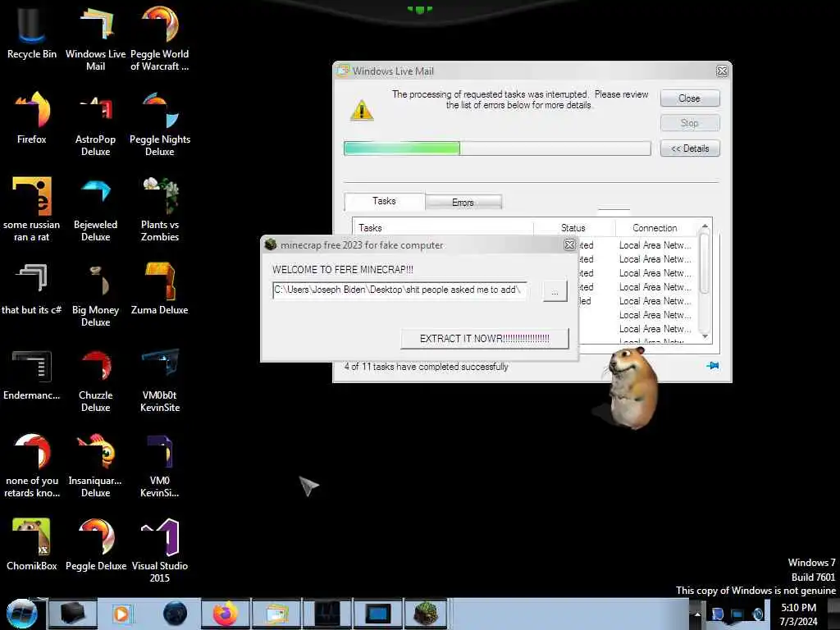Click the Connection column header

tap(655, 228)
